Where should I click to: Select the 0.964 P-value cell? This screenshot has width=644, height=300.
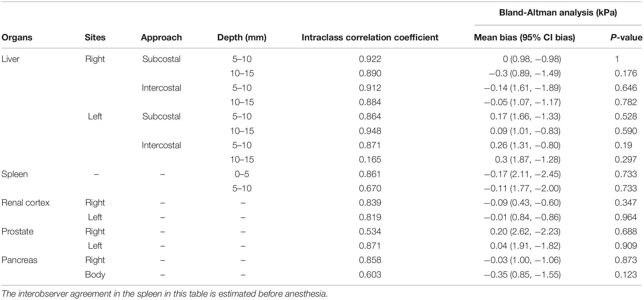point(626,217)
